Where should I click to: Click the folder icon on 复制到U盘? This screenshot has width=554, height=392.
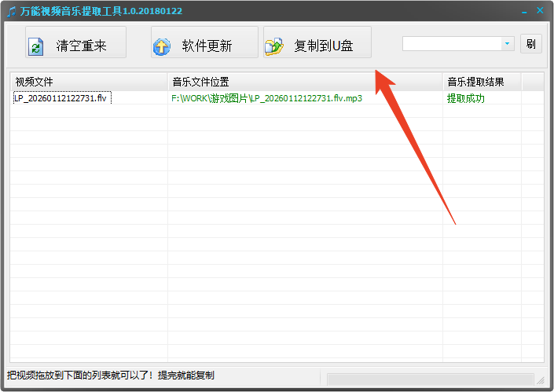[273, 46]
